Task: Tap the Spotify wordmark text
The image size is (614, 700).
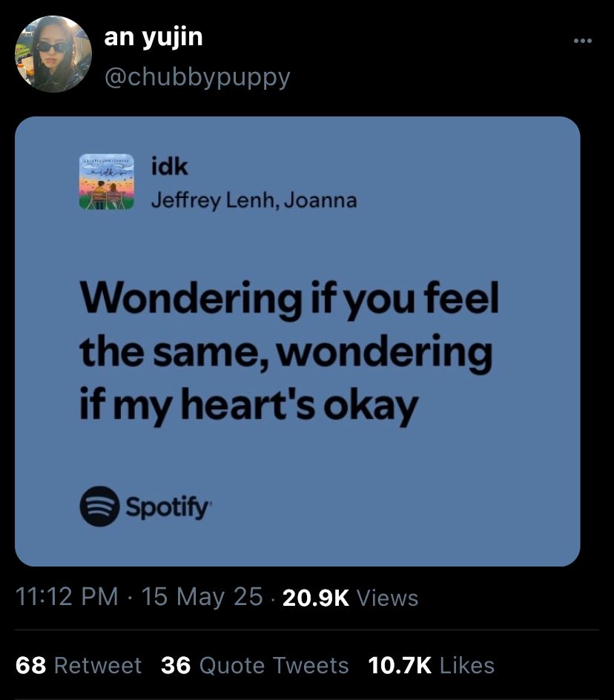Action: point(168,507)
